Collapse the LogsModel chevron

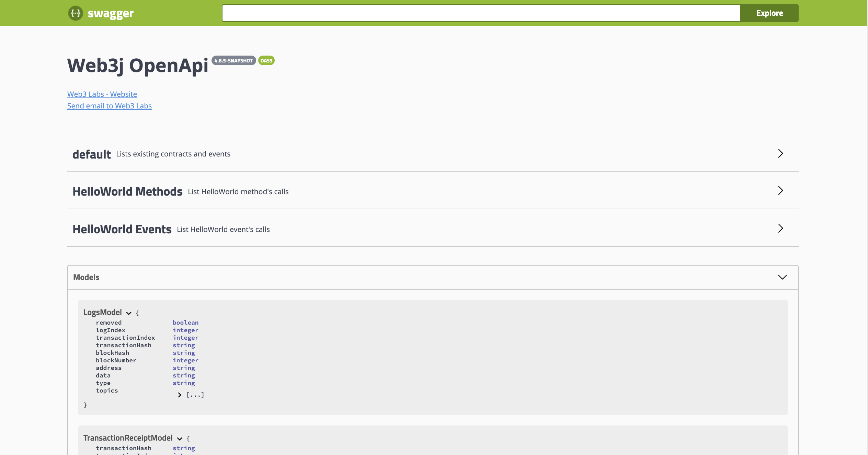click(129, 313)
